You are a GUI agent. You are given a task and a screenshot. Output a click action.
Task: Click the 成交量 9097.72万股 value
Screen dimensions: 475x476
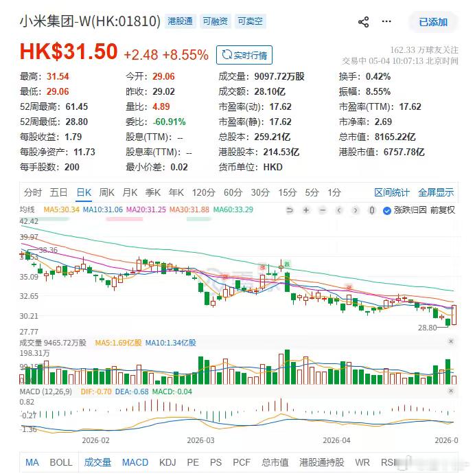point(279,76)
